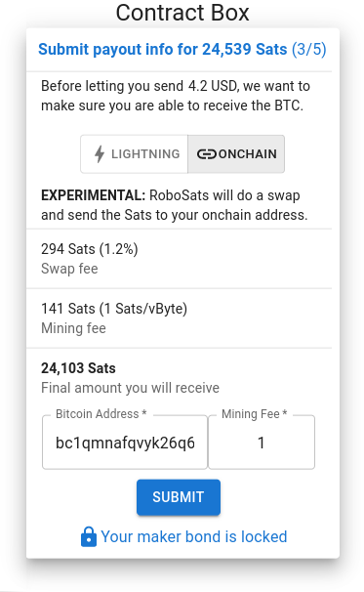364x592 pixels.
Task: Click the 'Submit payout info' heading
Action: (x=163, y=50)
